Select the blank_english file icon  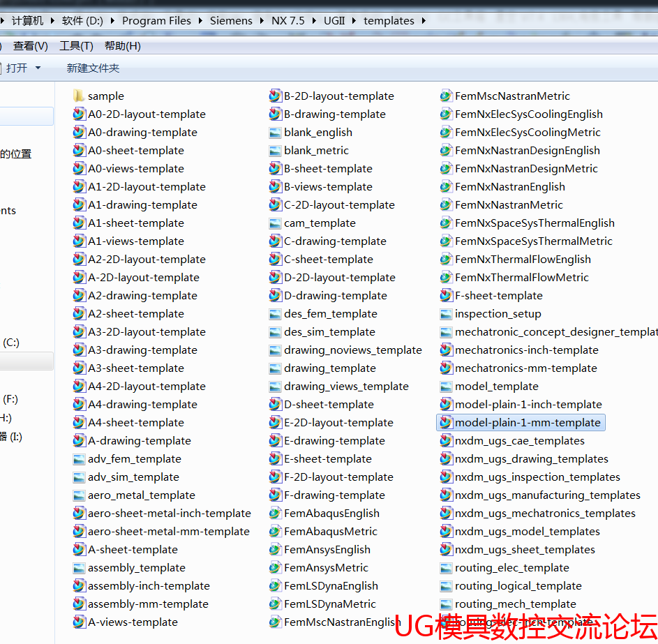[x=275, y=133]
